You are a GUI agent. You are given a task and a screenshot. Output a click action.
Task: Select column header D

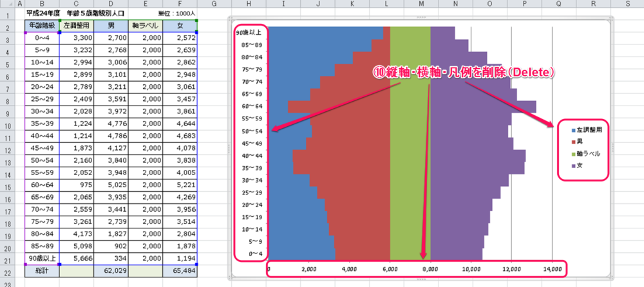pyautogui.click(x=111, y=3)
